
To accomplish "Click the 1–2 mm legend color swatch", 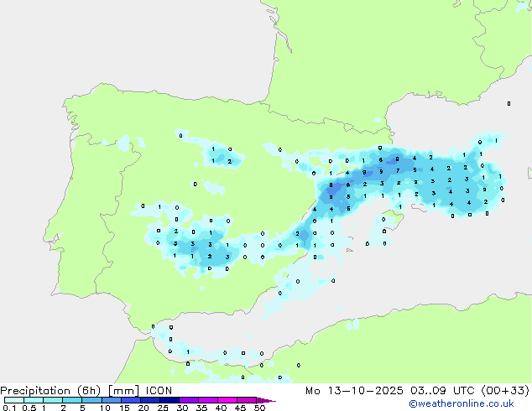I will pos(53,400).
